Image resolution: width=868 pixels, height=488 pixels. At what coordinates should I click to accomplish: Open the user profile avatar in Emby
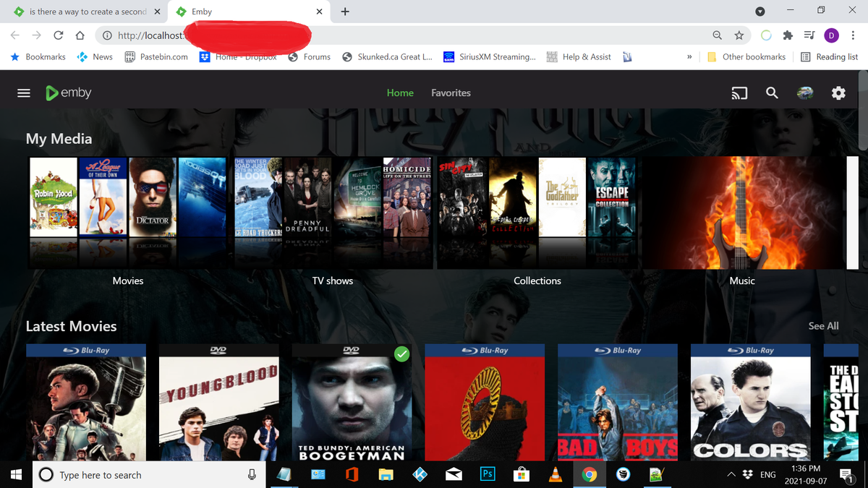804,93
